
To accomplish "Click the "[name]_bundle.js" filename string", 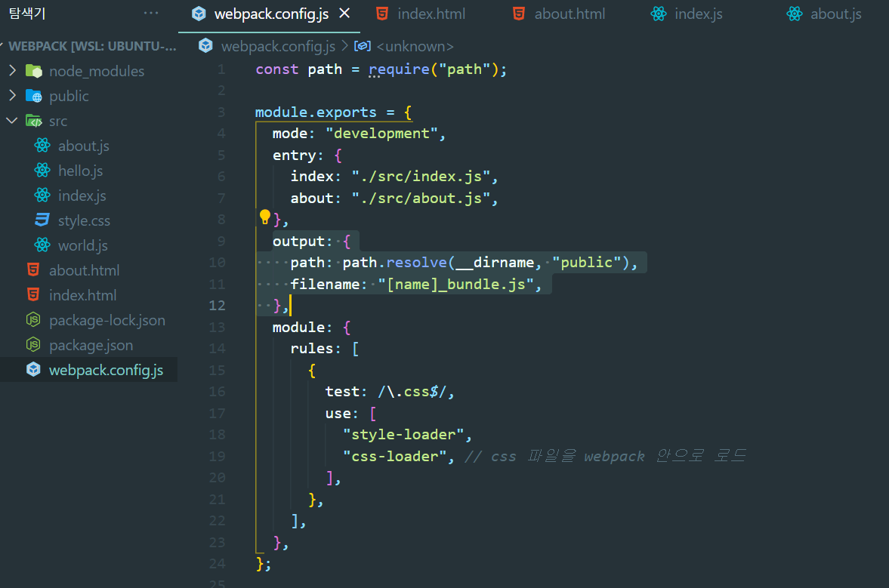I will [455, 284].
